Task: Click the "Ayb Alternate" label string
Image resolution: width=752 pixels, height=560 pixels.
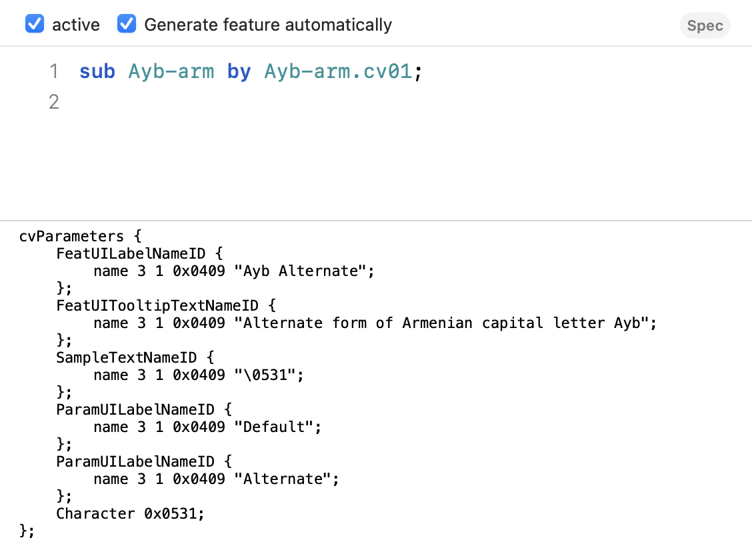Action: click(309, 271)
